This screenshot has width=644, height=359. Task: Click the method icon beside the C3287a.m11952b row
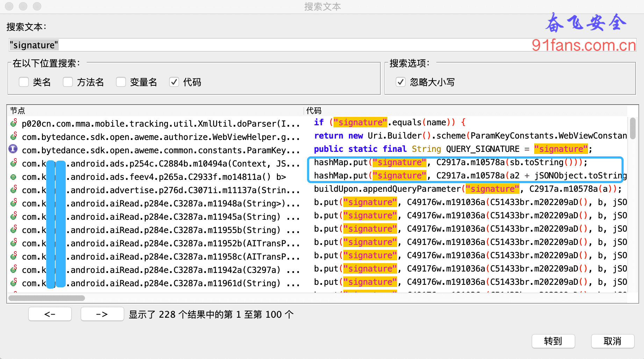coord(14,243)
